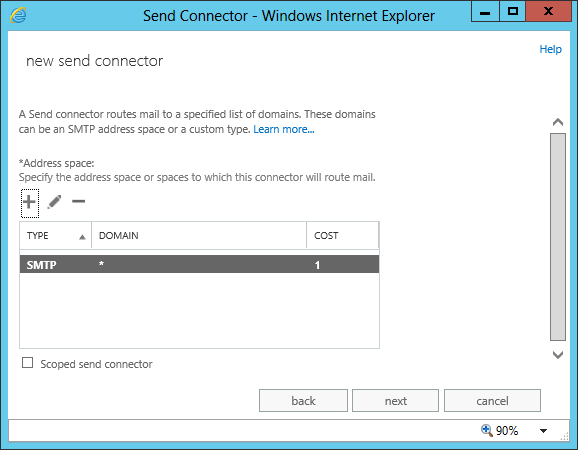Sort by TYPE column arrow

coord(82,237)
